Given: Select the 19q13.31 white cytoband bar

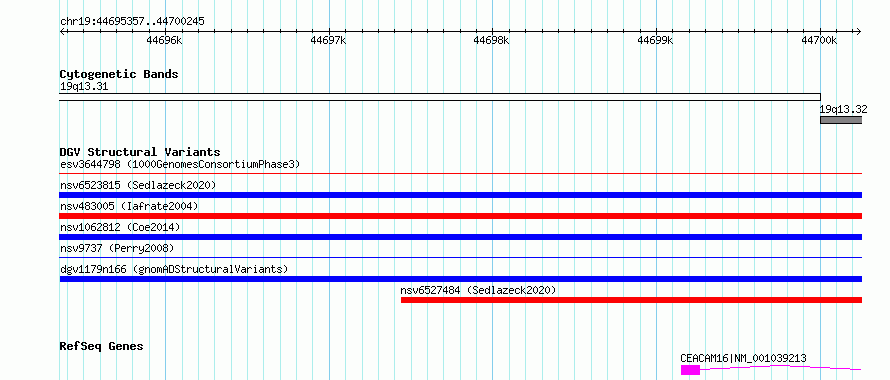Looking at the screenshot, I should click(440, 97).
